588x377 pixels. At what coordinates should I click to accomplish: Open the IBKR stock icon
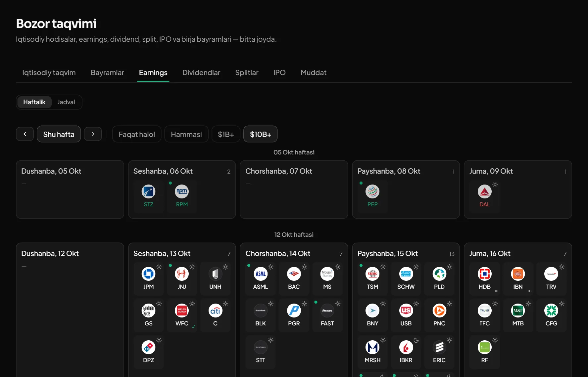point(406,347)
